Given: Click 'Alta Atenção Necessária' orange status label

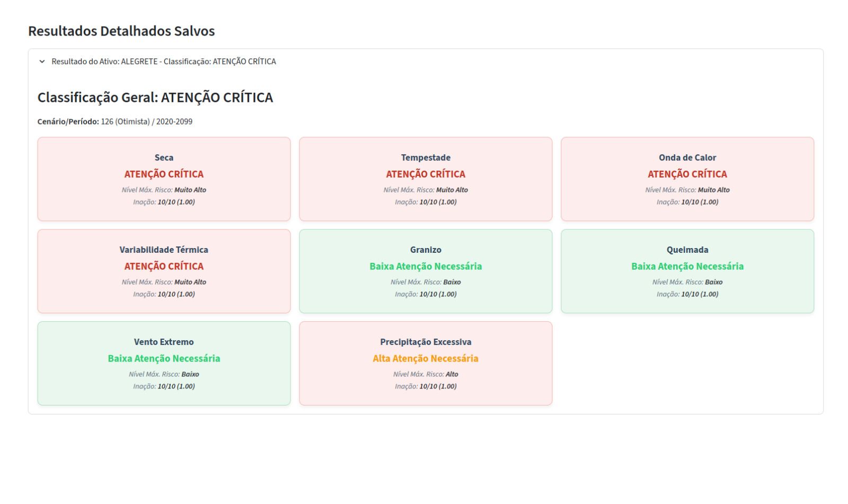Looking at the screenshot, I should coord(426,358).
